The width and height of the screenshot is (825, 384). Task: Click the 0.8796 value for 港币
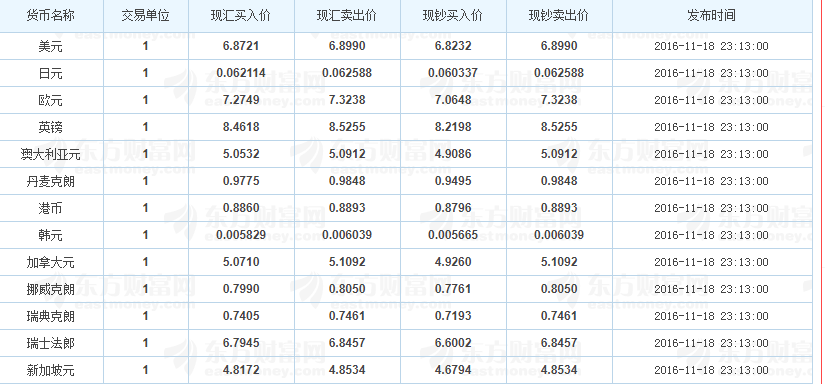[x=453, y=208]
